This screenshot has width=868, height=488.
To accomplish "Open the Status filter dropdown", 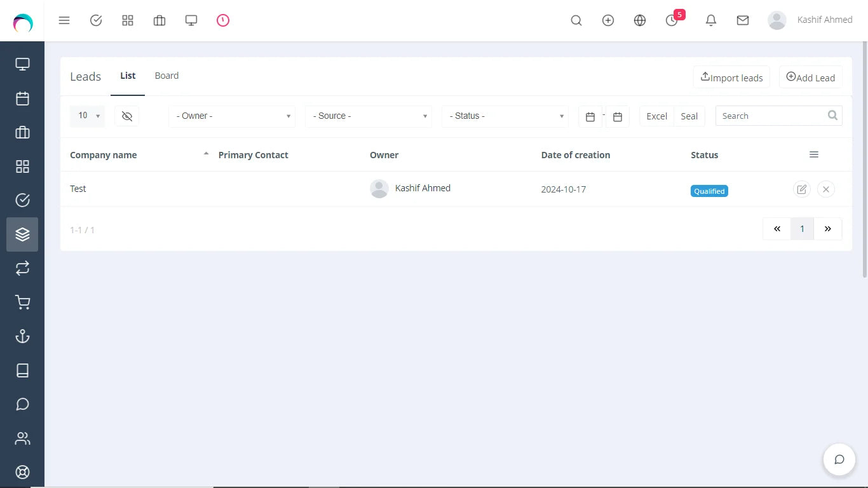I will click(505, 116).
